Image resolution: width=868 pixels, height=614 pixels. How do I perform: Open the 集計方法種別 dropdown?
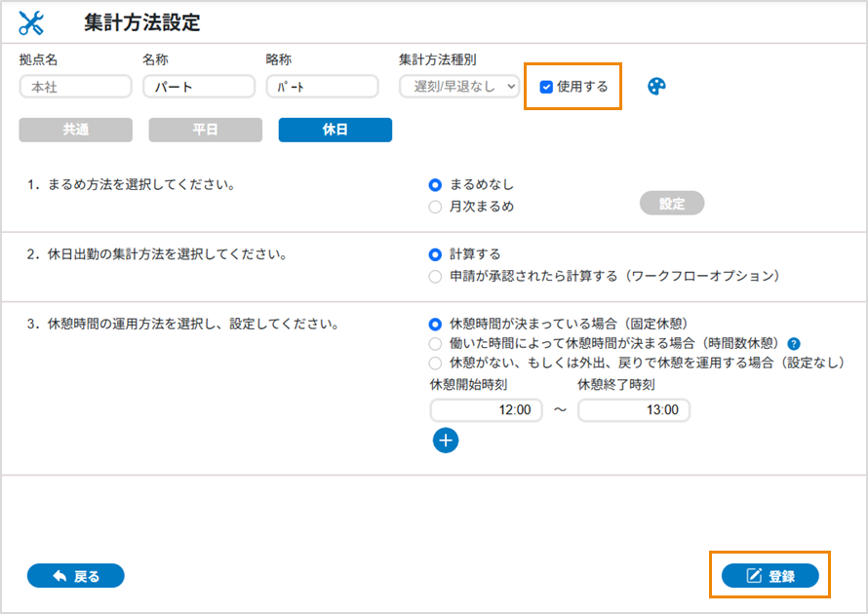coord(459,87)
